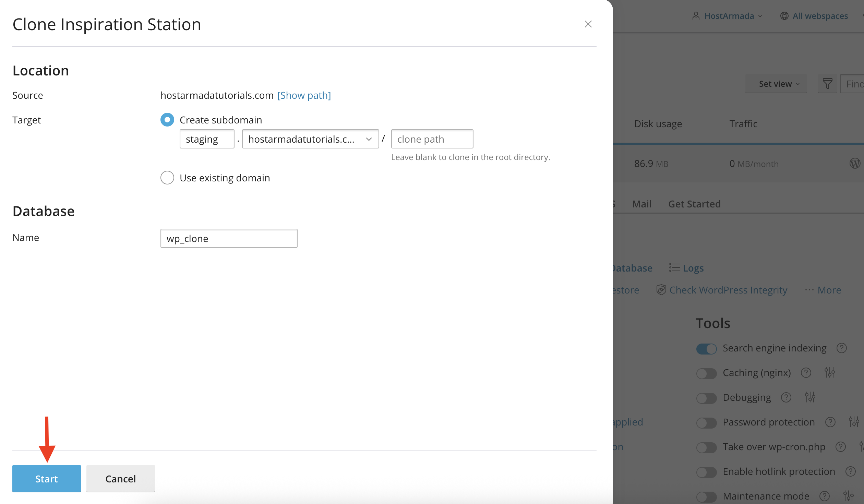The height and width of the screenshot is (504, 864).
Task: Open the Get Started tab
Action: click(x=694, y=204)
